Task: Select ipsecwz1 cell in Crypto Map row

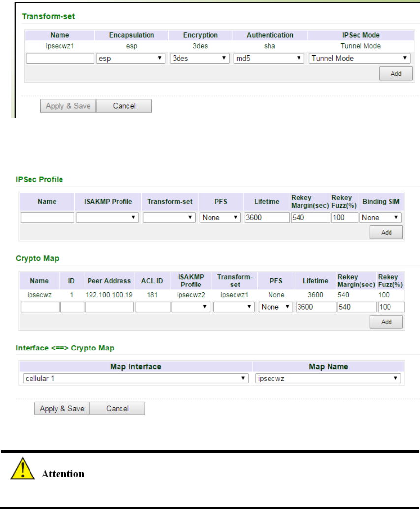Action: pyautogui.click(x=235, y=295)
